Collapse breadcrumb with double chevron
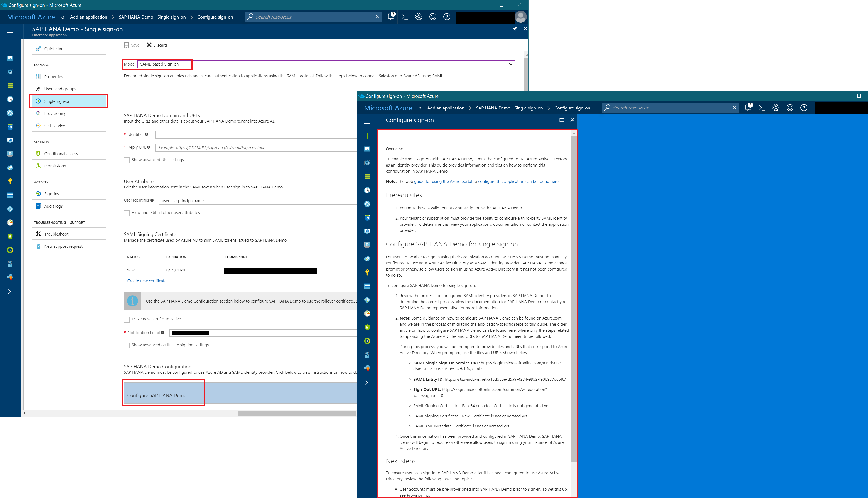This screenshot has width=868, height=498. click(63, 17)
